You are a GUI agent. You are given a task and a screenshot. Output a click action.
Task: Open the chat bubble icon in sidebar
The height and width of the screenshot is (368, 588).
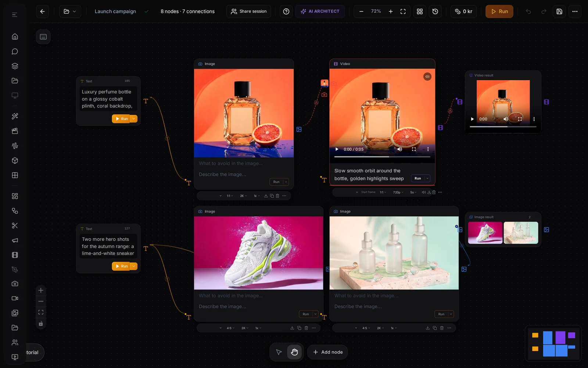coord(15,52)
